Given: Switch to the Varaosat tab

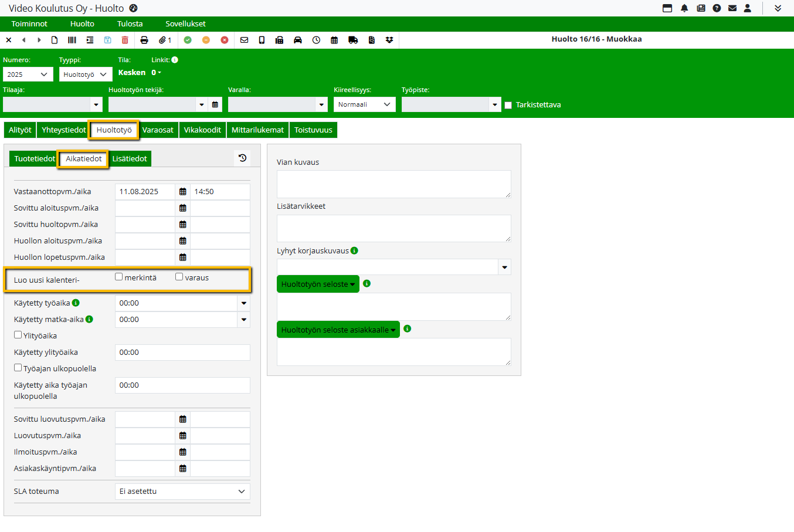Looking at the screenshot, I should pos(158,130).
